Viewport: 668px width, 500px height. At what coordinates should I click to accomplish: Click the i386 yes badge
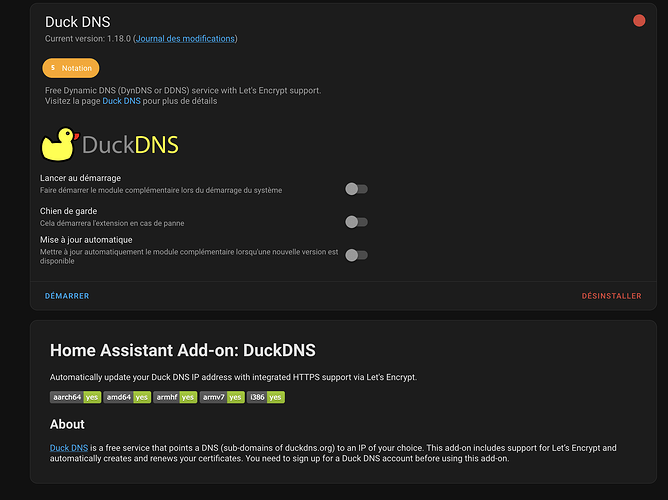click(x=265, y=397)
